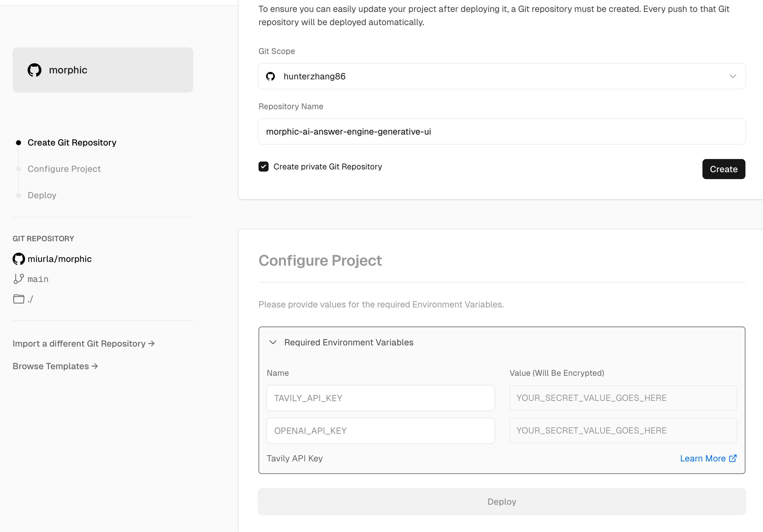
Task: Select the Create Git Repository step
Action: tap(72, 142)
